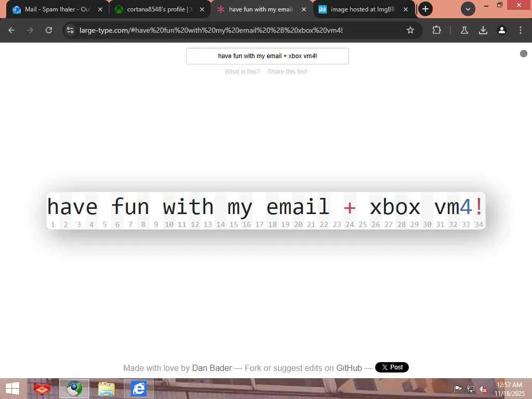Open the Downloads icon in toolbar
The image size is (532, 399).
[x=483, y=30]
